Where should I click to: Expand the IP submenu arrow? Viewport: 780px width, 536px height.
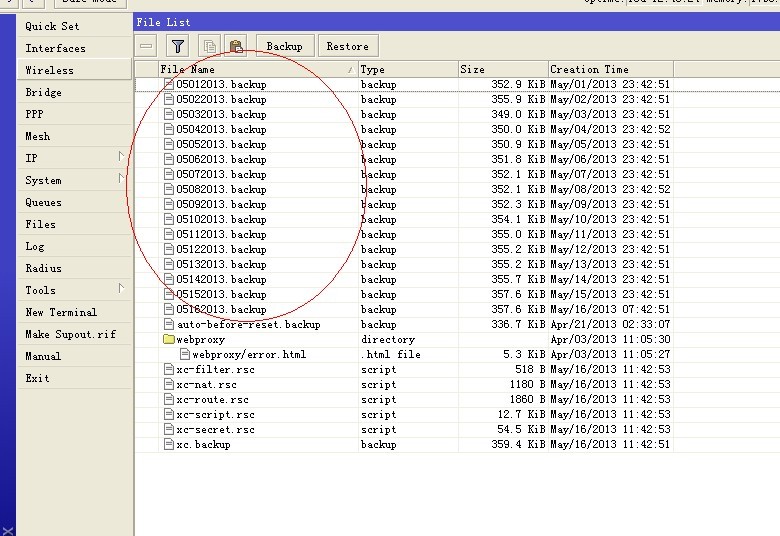click(x=121, y=157)
